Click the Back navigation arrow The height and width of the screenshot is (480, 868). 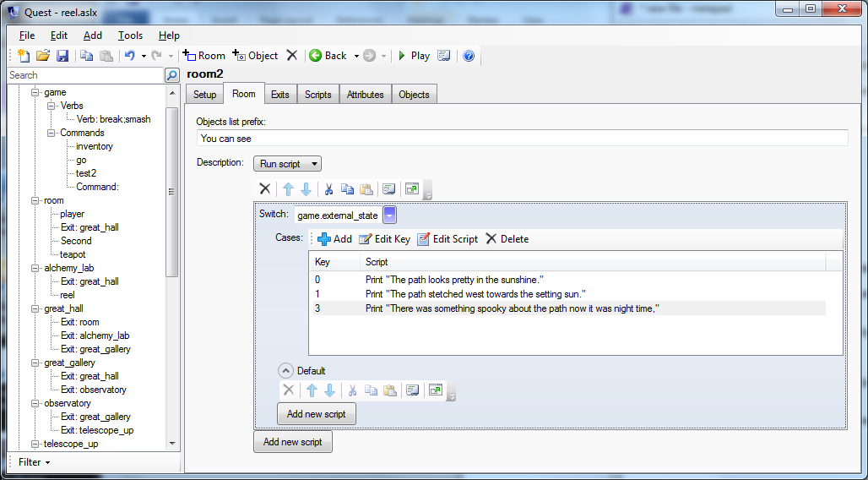click(x=328, y=56)
